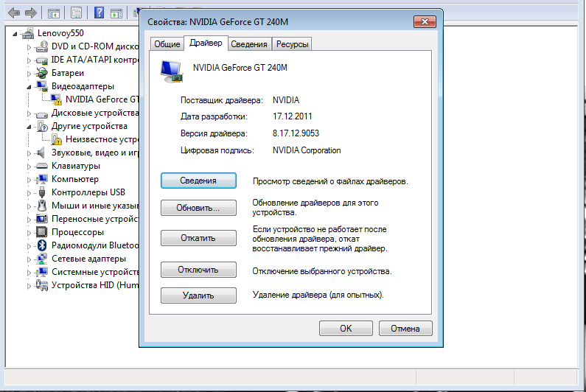Click the Forward arrow in Device Manager toolbar

[x=31, y=13]
